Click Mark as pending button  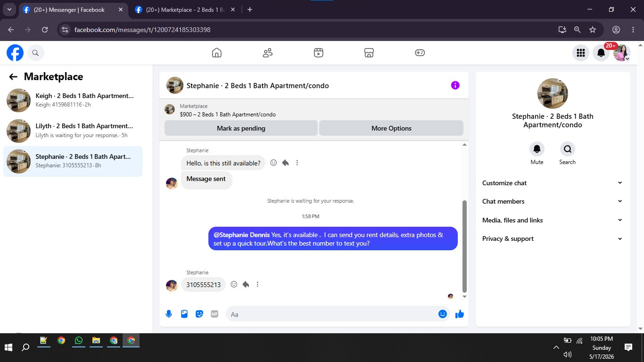point(241,128)
